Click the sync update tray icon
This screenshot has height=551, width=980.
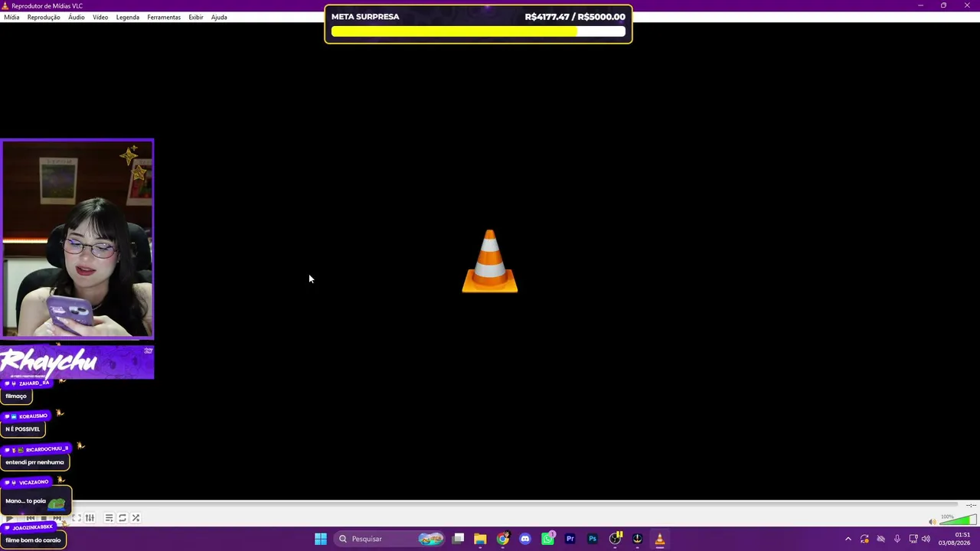click(x=864, y=539)
